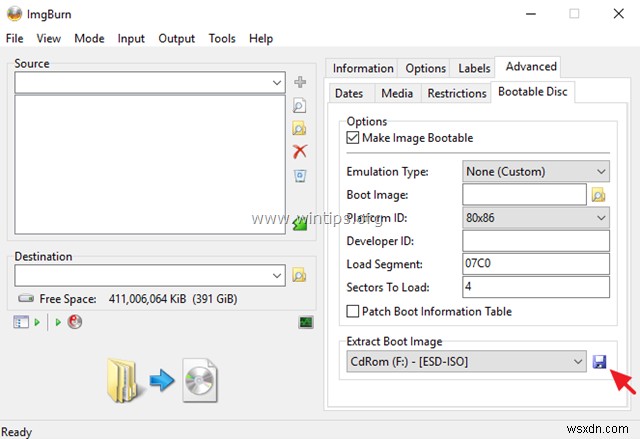Click the add file plus icon beside Source
Image resolution: width=640 pixels, height=439 pixels.
[x=300, y=82]
